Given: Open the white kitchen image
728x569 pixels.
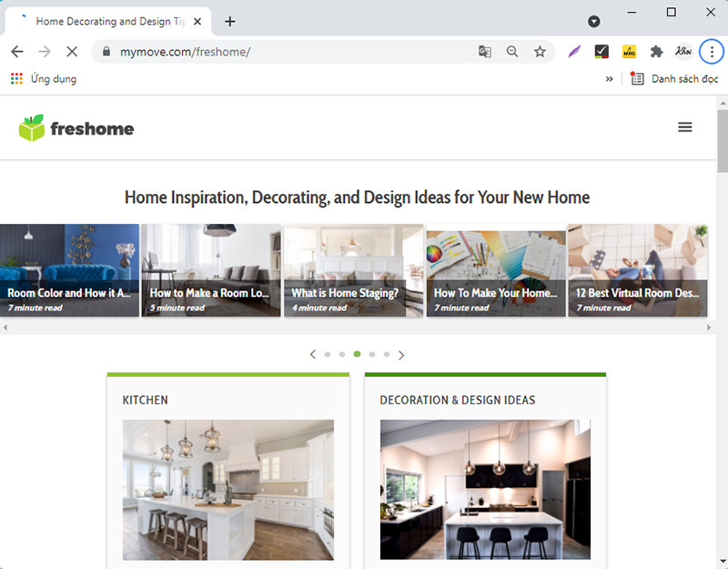Looking at the screenshot, I should click(x=228, y=490).
